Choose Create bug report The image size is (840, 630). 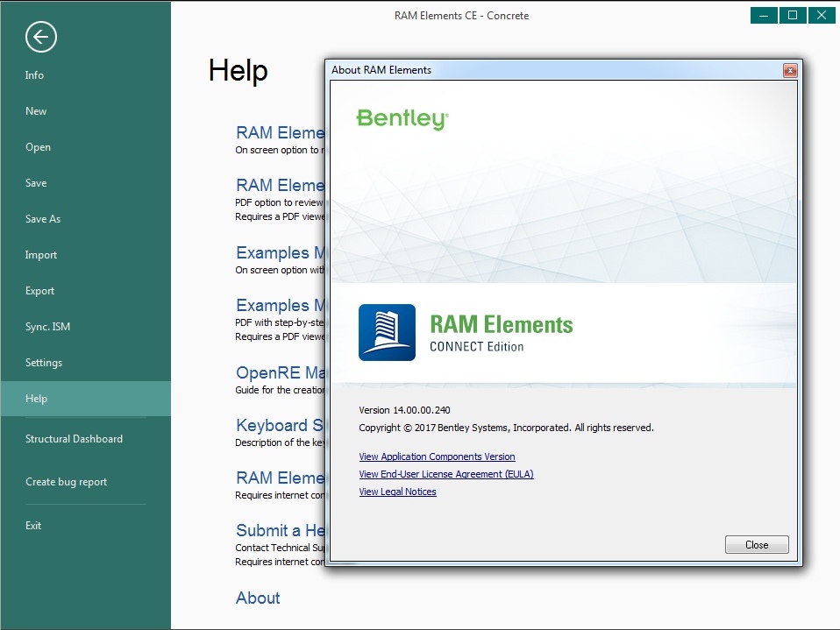66,482
